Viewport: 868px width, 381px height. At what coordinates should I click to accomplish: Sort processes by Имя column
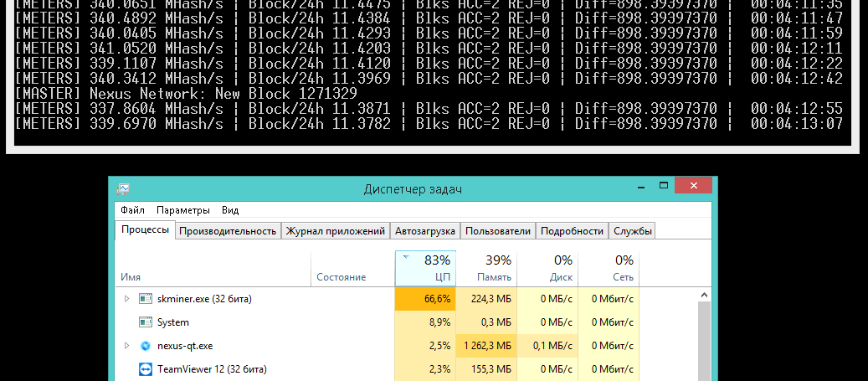click(213, 269)
